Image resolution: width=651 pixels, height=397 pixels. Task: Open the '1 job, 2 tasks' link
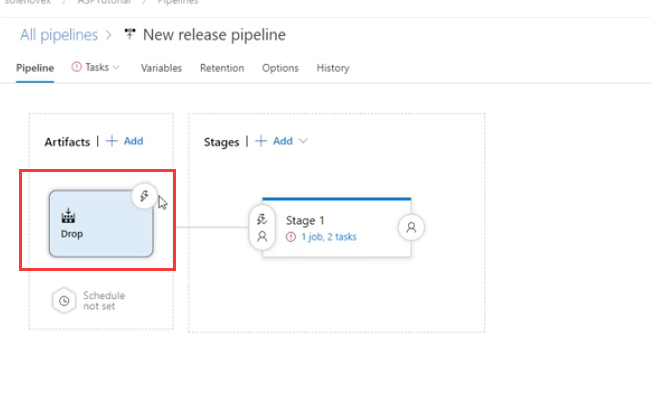pos(329,237)
